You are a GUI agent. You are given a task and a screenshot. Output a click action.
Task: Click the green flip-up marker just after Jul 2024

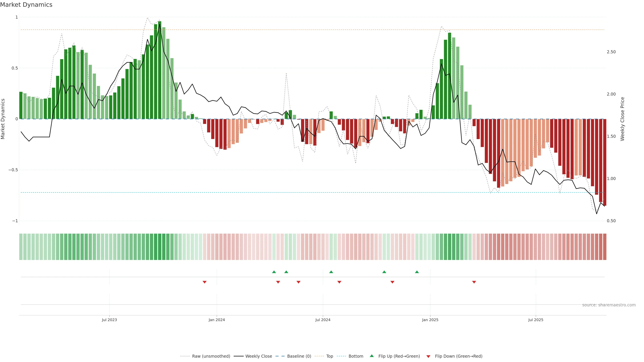point(331,272)
